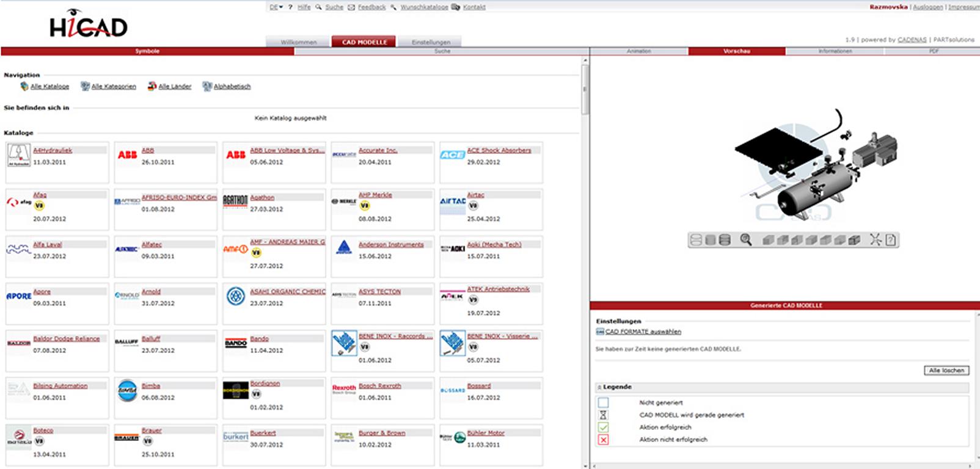The width and height of the screenshot is (980, 469).
Task: Click the ACE Shock Absorbers logo
Action: (453, 155)
